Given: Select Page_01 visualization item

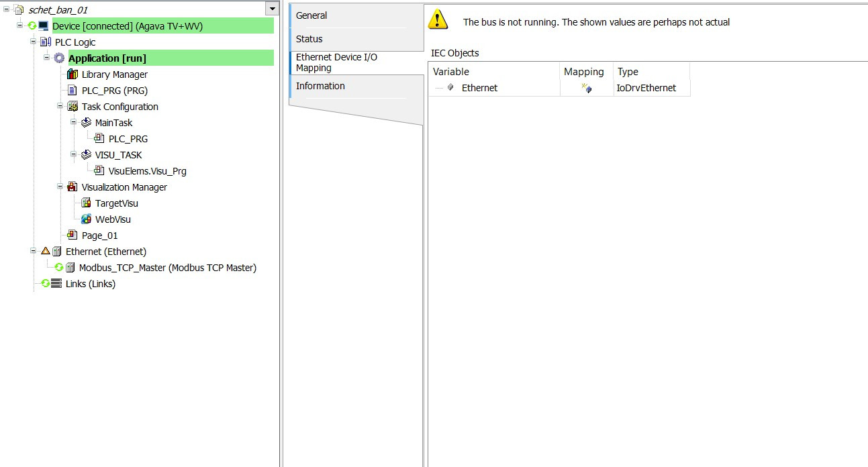Looking at the screenshot, I should (x=99, y=236).
